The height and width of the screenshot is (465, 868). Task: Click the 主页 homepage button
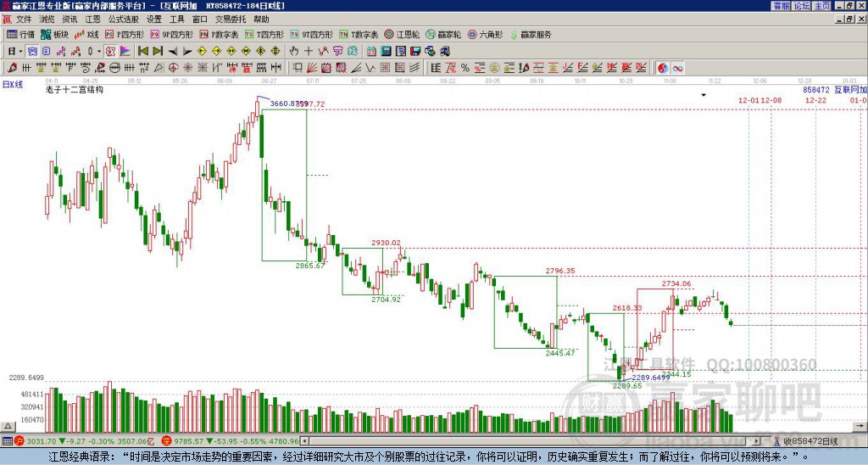822,6
